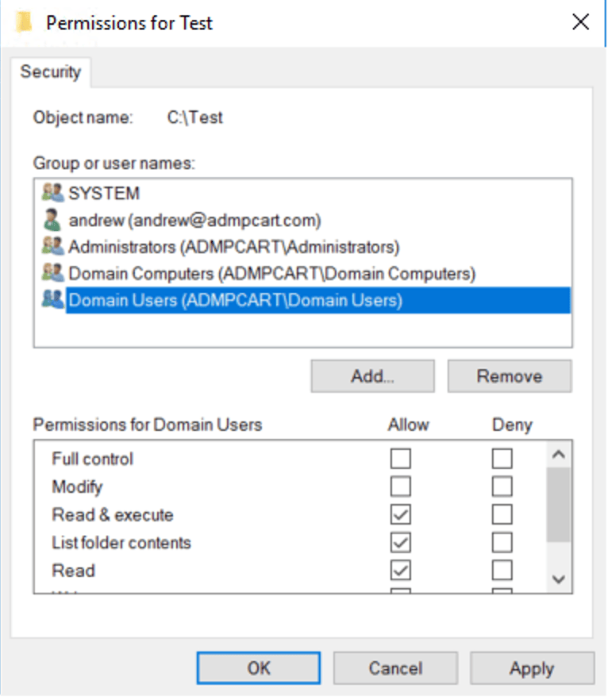The height and width of the screenshot is (700, 608).
Task: Uncheck Allow for List folder contents
Action: (401, 543)
